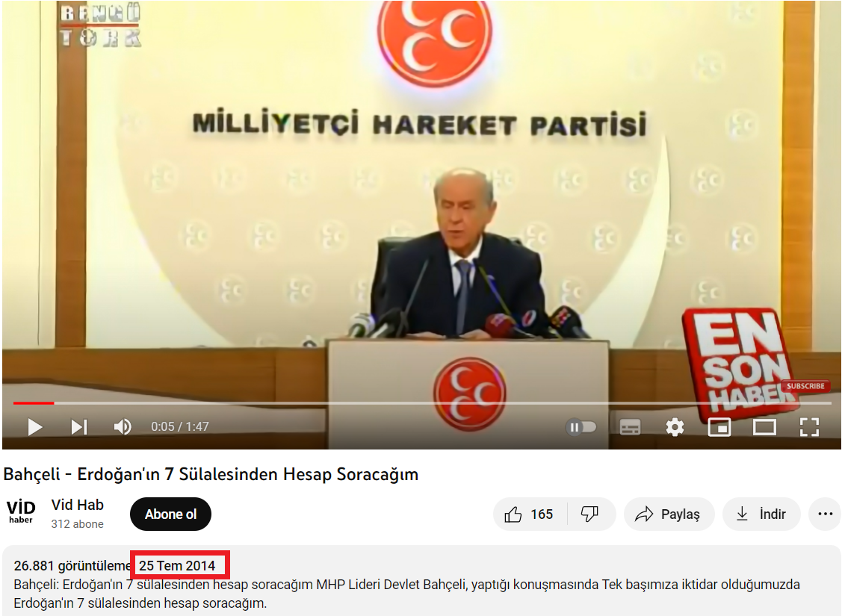The height and width of the screenshot is (616, 842).
Task: Switch to theater mode view
Action: click(x=764, y=427)
